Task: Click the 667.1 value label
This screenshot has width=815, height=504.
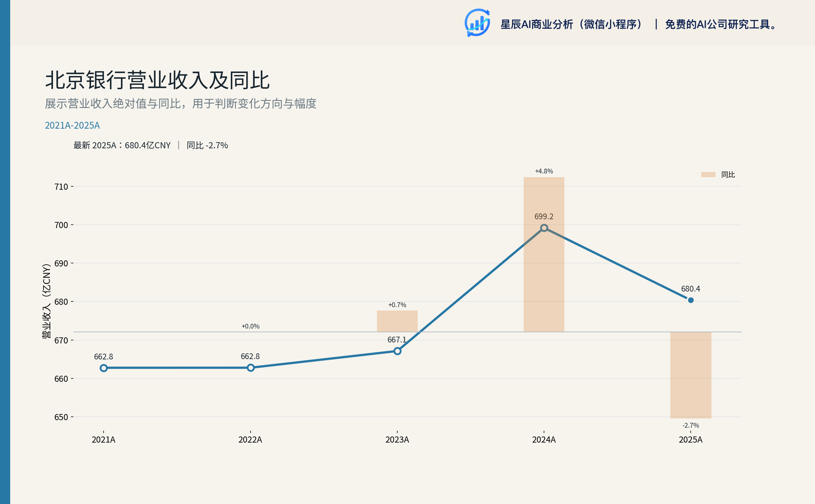Action: click(x=397, y=340)
